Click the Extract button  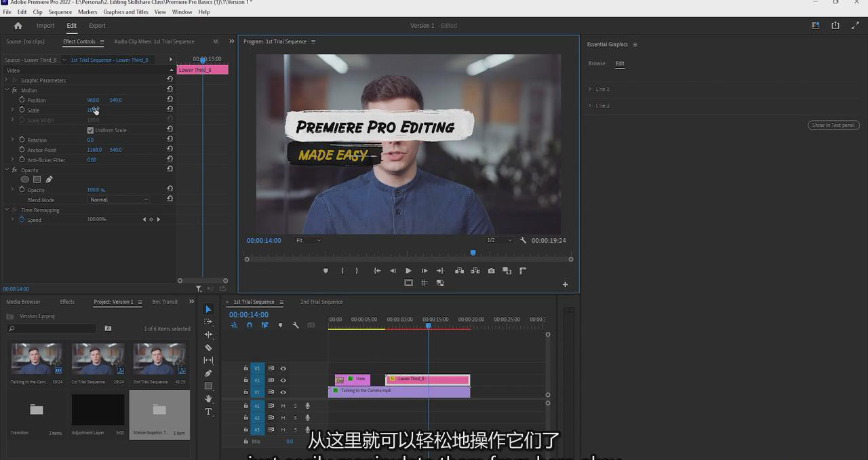(475, 271)
